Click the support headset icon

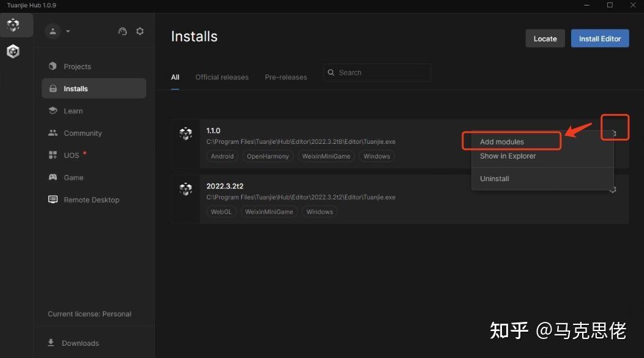pos(122,31)
